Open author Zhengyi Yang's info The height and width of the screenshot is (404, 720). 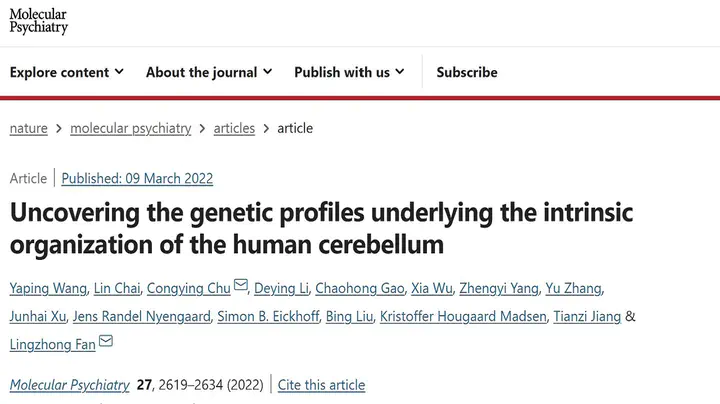pyautogui.click(x=499, y=288)
